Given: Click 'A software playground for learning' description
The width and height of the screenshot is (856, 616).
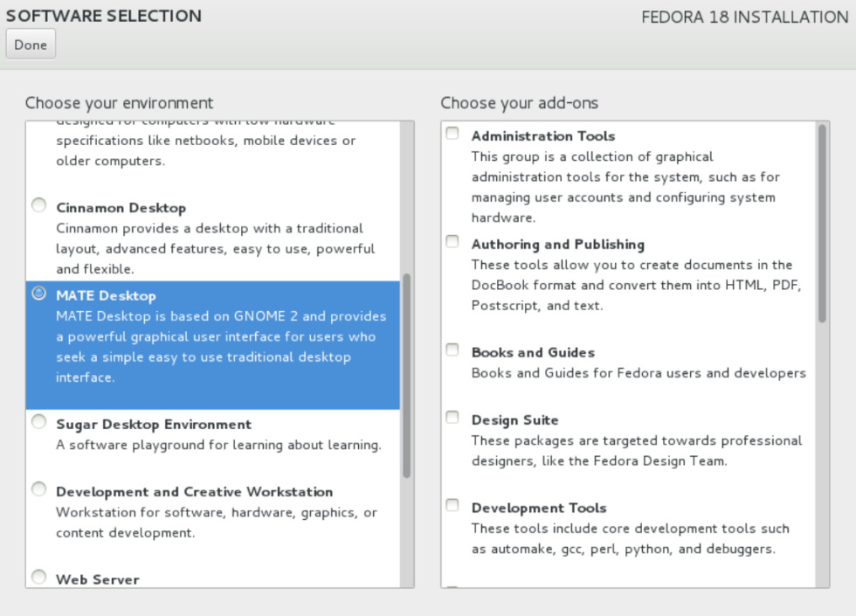Looking at the screenshot, I should point(219,445).
